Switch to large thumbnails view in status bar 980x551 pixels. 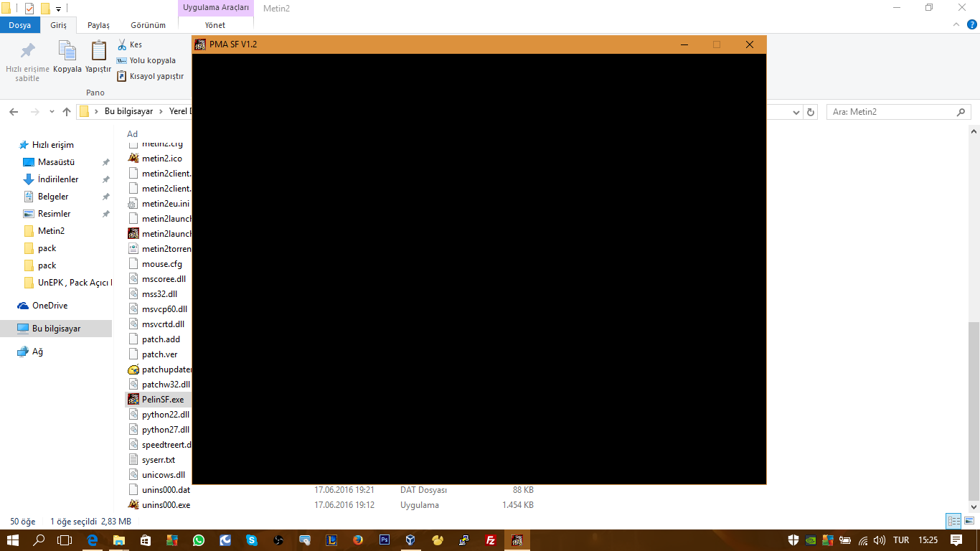tap(970, 520)
